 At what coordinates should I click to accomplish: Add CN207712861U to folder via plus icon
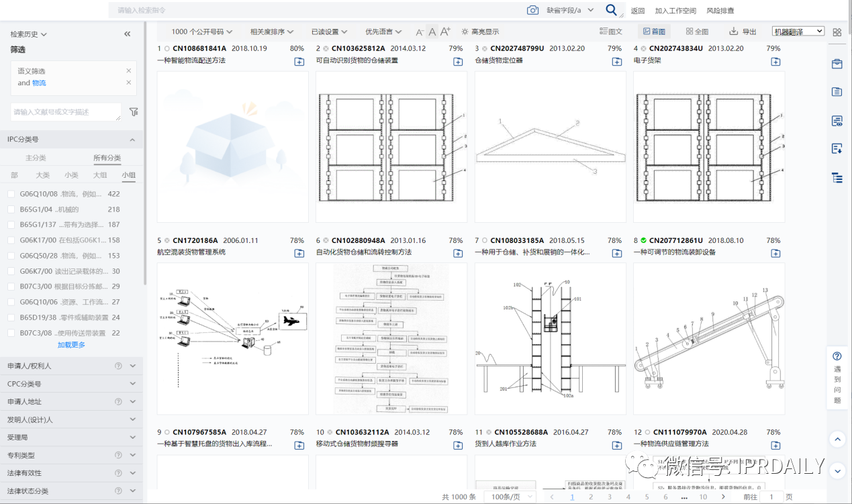click(x=775, y=253)
